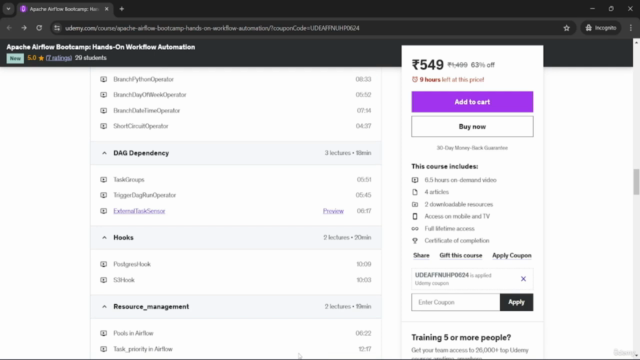Click the Share button

(421, 255)
